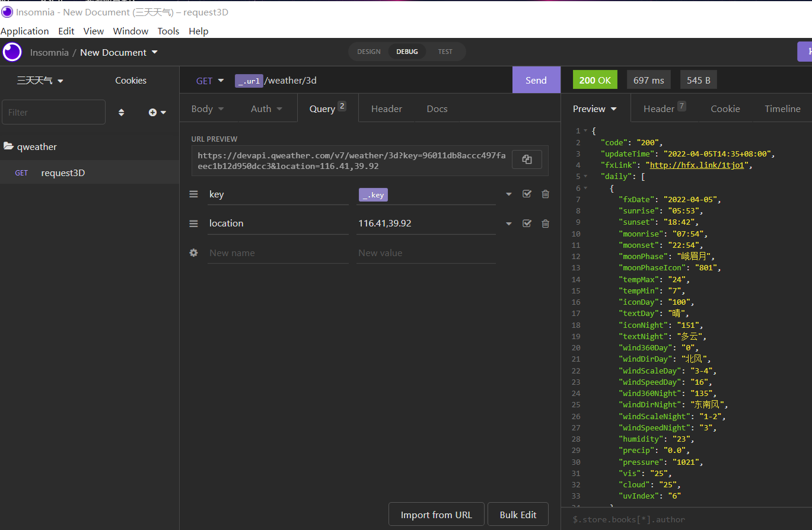812x530 pixels.
Task: Click the 545 B response size
Action: coord(699,80)
